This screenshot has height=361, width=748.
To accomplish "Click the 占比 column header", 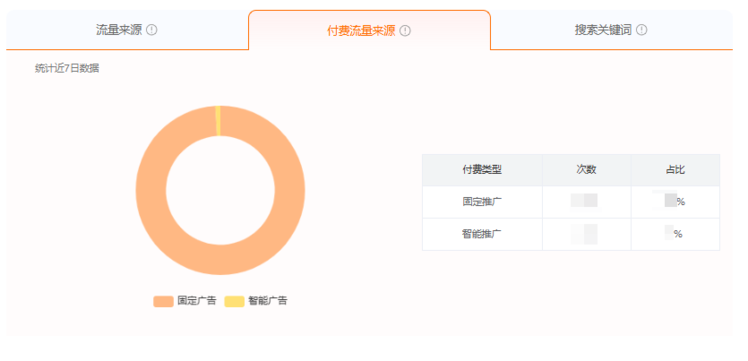I will [675, 170].
